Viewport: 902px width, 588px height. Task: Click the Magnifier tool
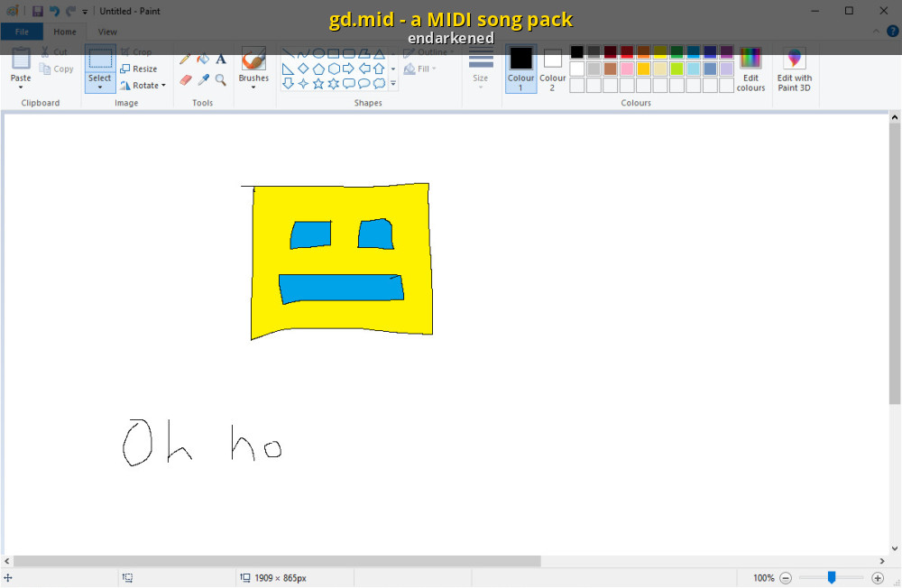221,80
